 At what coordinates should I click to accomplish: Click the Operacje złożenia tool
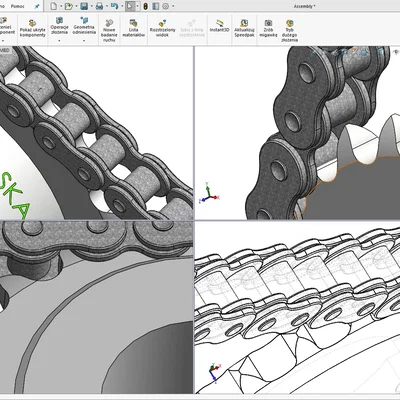click(x=59, y=26)
